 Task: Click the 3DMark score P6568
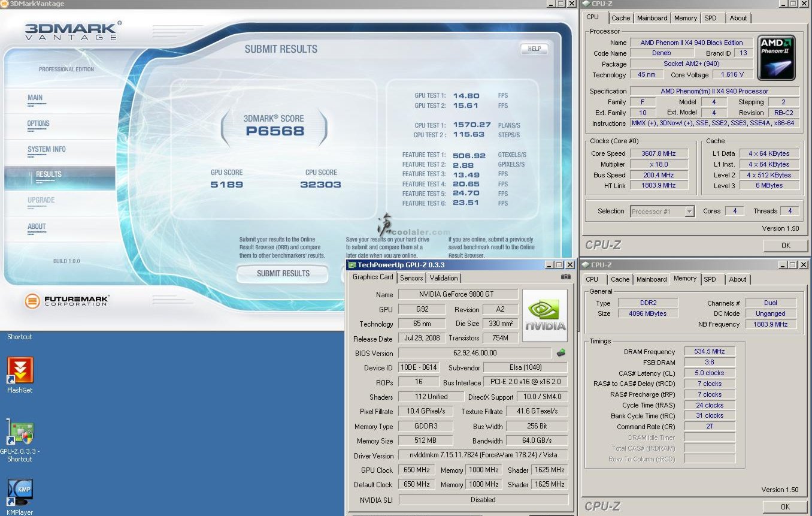[x=275, y=131]
